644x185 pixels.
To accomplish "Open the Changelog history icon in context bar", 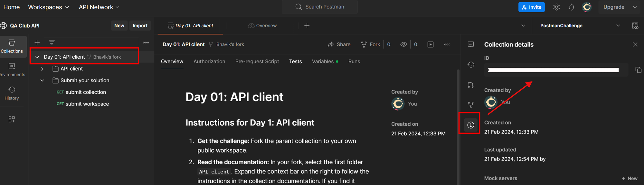I will coord(471,65).
